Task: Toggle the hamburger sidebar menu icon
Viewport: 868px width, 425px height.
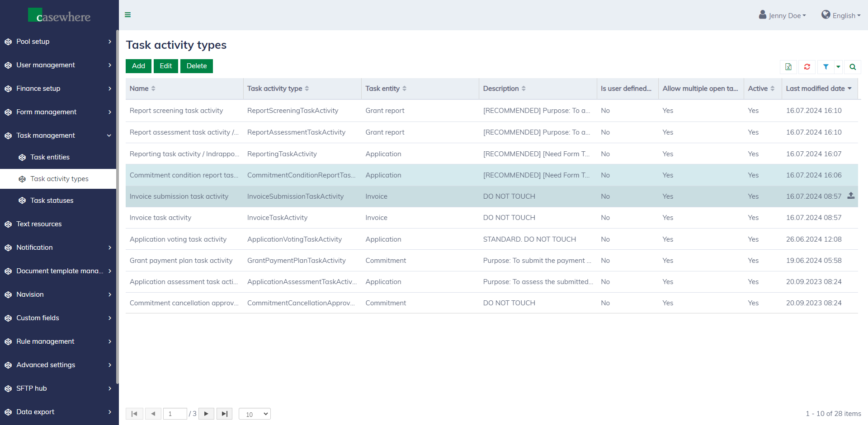Action: pos(128,15)
